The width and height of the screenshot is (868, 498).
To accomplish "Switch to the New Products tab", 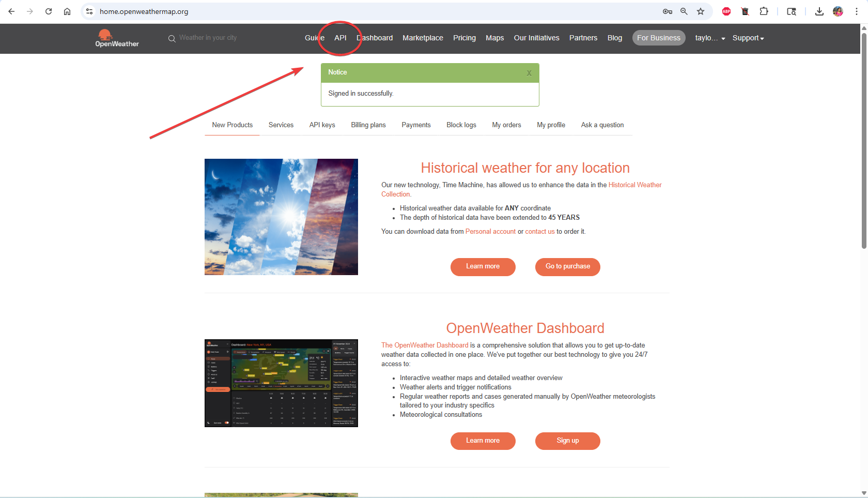I will pyautogui.click(x=233, y=125).
